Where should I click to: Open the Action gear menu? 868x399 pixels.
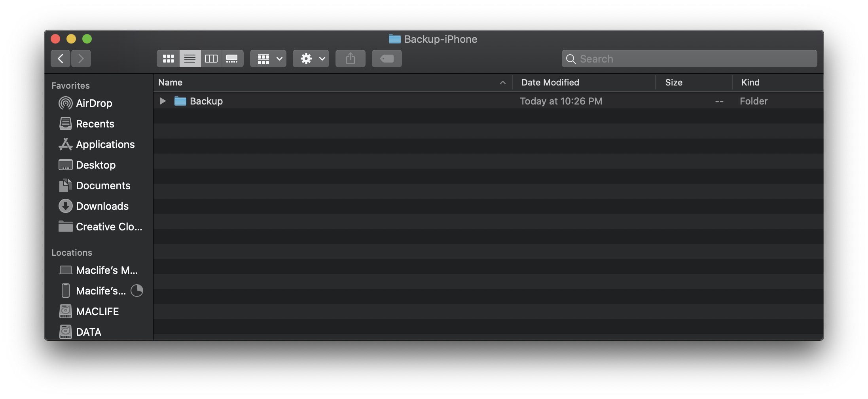coord(310,58)
